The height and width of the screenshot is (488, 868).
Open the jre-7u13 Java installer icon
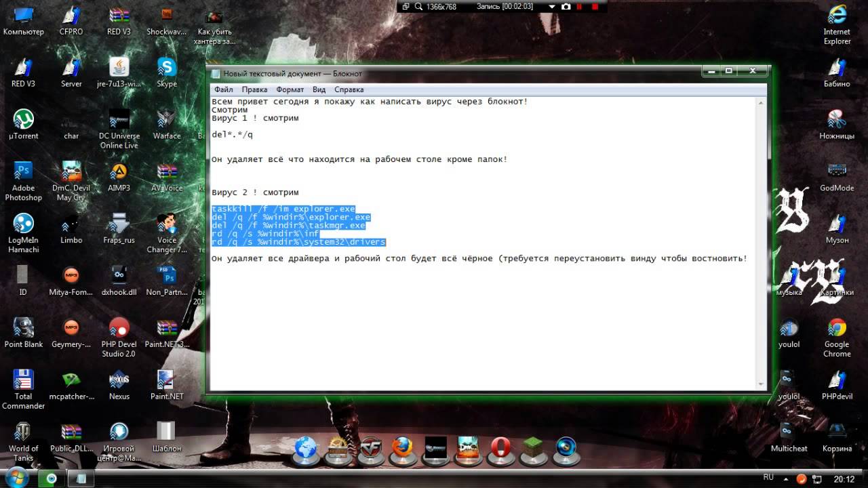[x=119, y=73]
